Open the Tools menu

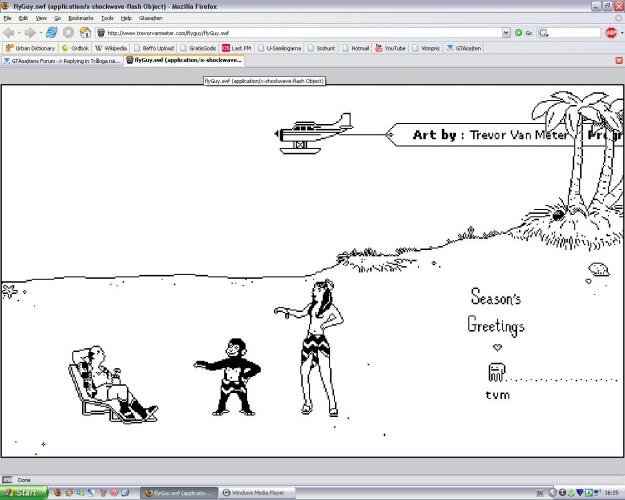[x=106, y=18]
